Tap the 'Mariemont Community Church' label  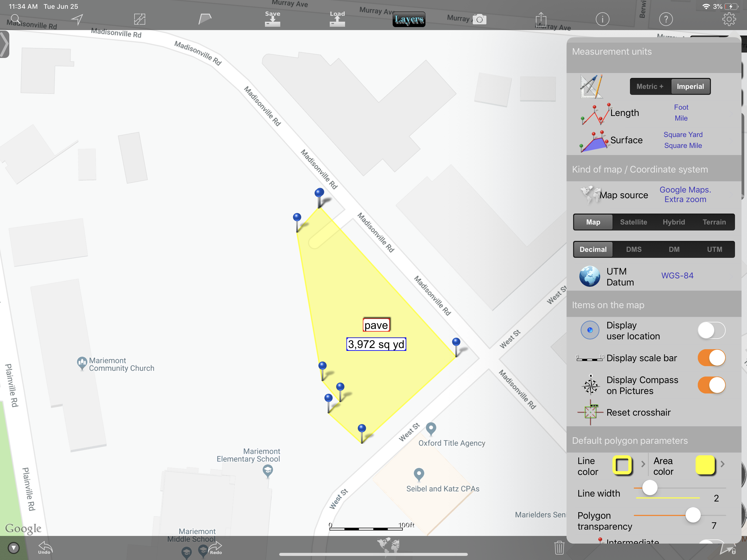click(x=122, y=364)
